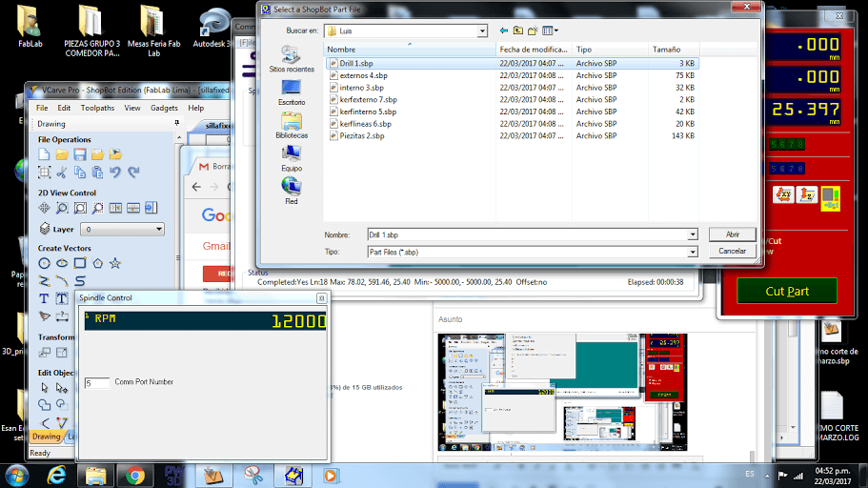Image resolution: width=868 pixels, height=488 pixels.
Task: Open the Toolpaths menu
Action: 97,108
